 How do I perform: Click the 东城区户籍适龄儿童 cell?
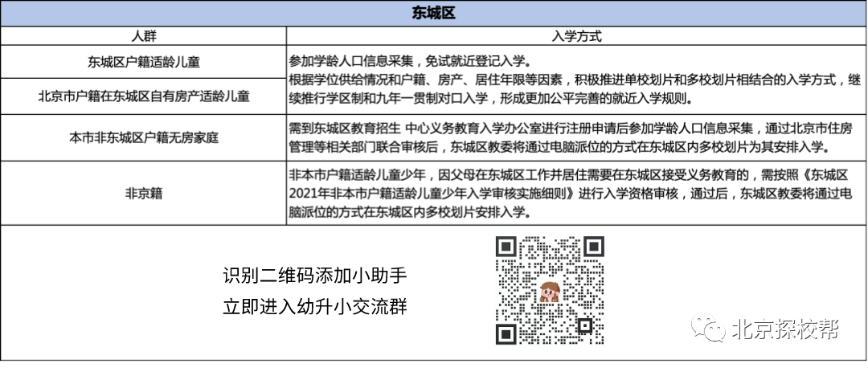tap(143, 62)
